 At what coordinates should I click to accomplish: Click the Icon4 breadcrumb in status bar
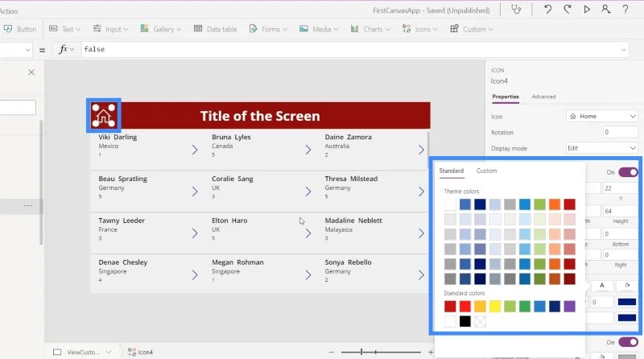tap(140, 352)
